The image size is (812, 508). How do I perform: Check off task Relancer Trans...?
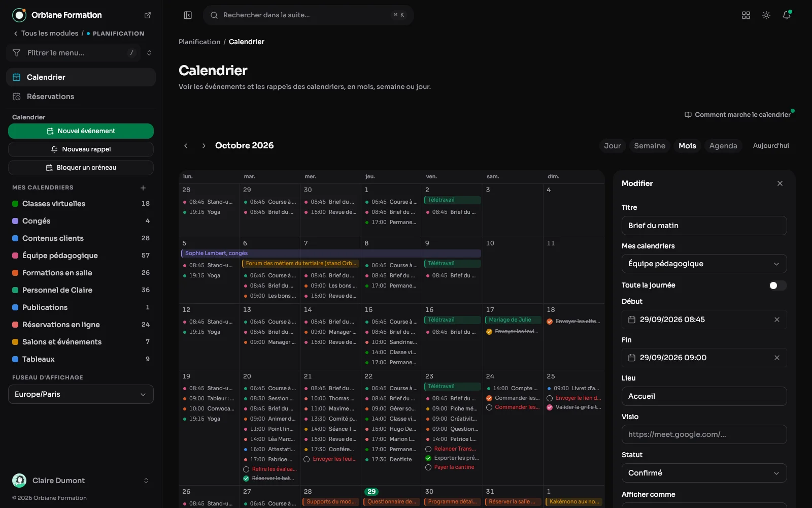tap(428, 449)
